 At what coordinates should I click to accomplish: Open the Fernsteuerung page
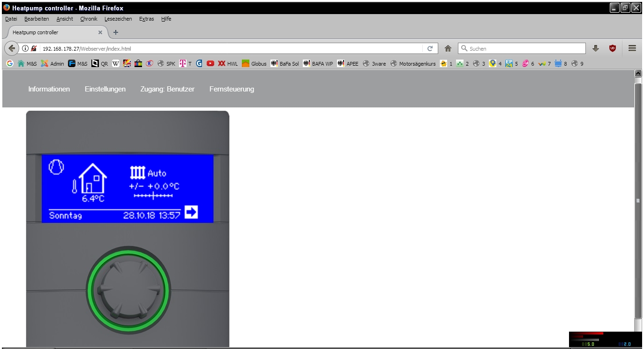[x=232, y=89]
